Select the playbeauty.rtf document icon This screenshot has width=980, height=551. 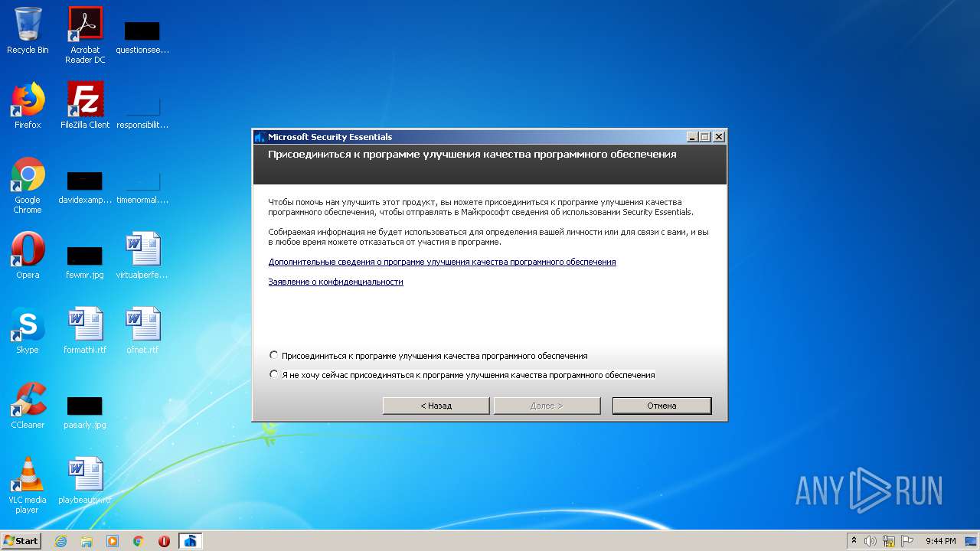pyautogui.click(x=85, y=481)
